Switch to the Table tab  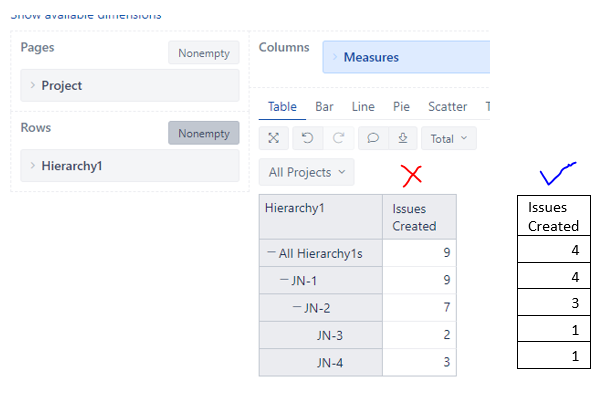pos(282,107)
